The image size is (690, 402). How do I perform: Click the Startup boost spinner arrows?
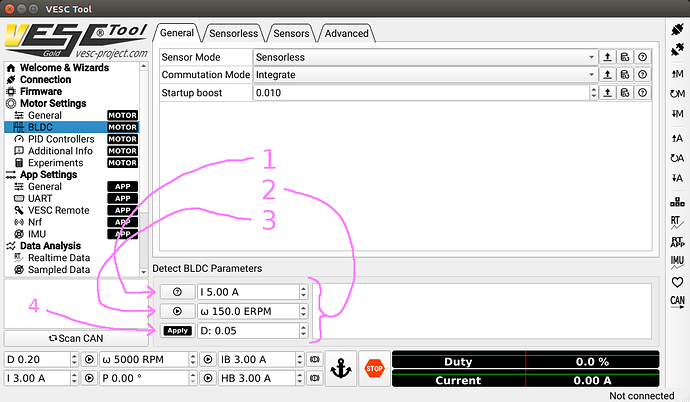pos(593,92)
